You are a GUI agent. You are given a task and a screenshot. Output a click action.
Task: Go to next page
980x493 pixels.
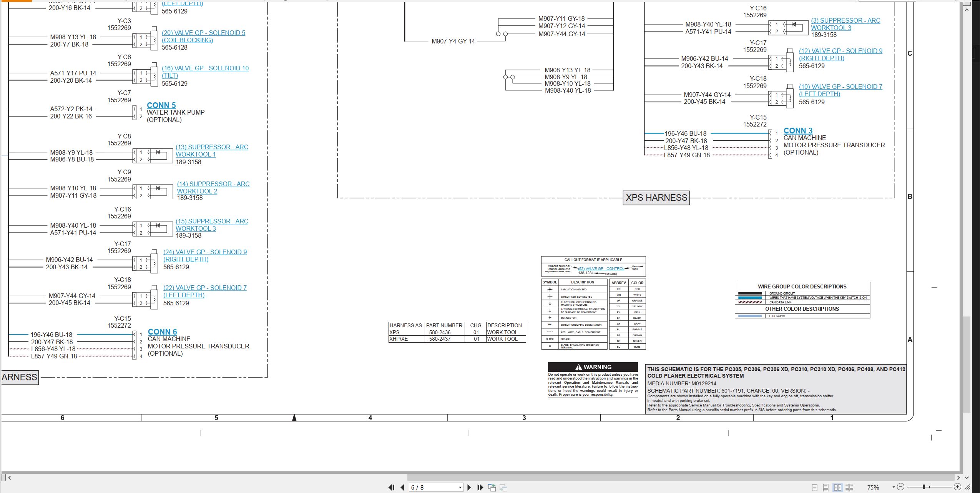[x=469, y=487]
